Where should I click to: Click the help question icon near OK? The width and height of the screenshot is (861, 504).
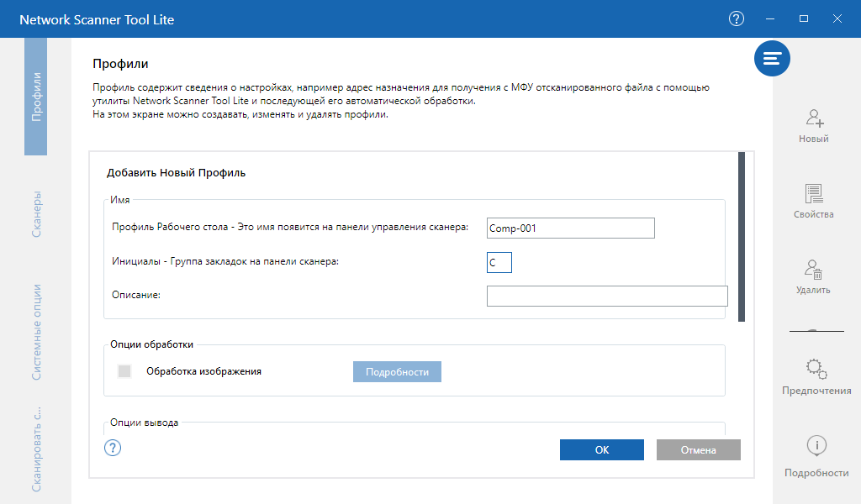[113, 448]
